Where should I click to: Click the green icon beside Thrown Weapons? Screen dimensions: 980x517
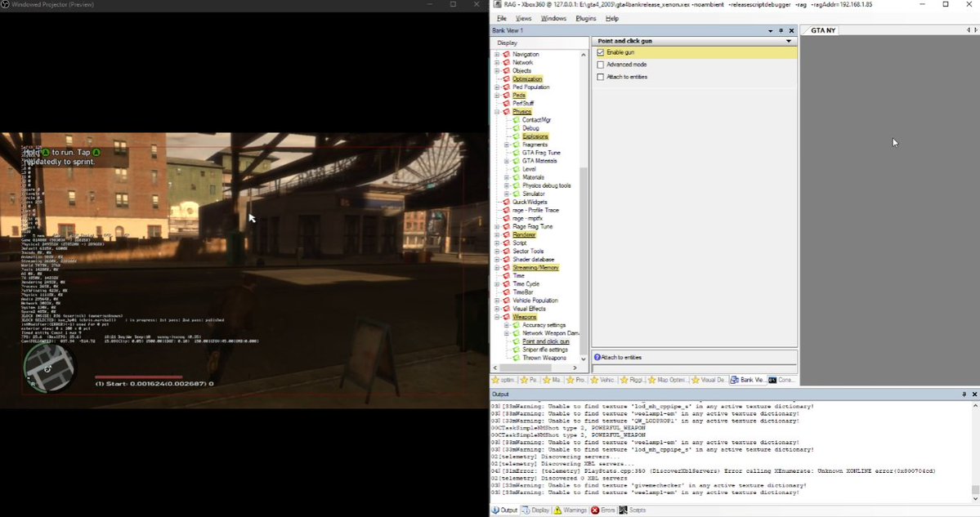click(517, 358)
